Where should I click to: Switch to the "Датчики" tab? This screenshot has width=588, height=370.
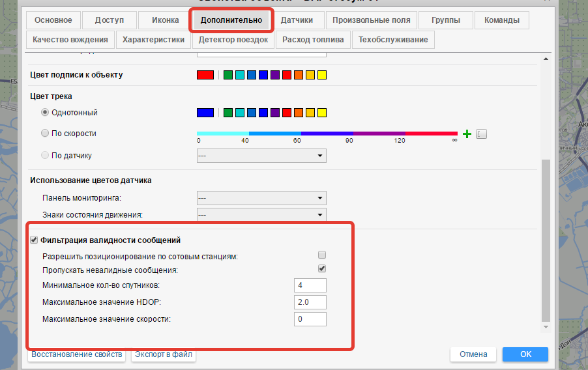(297, 20)
